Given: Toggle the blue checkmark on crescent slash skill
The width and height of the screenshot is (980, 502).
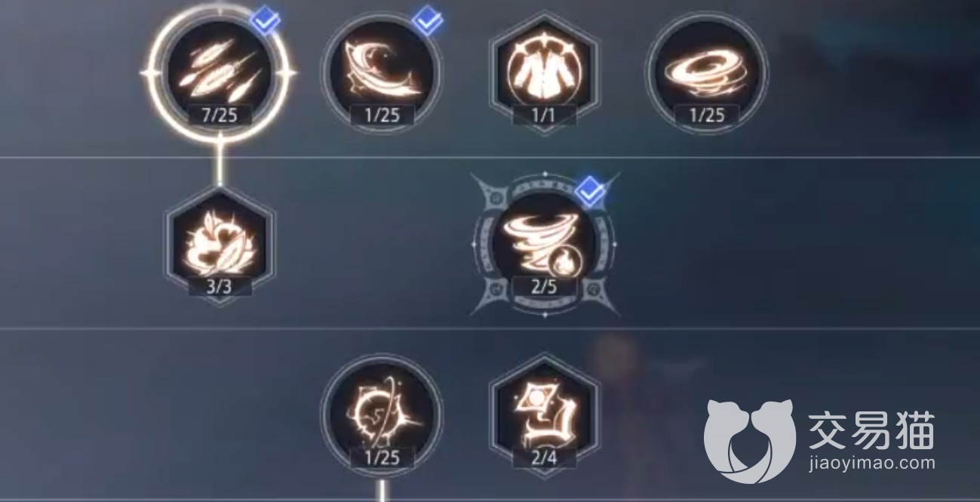Looking at the screenshot, I should 429,21.
